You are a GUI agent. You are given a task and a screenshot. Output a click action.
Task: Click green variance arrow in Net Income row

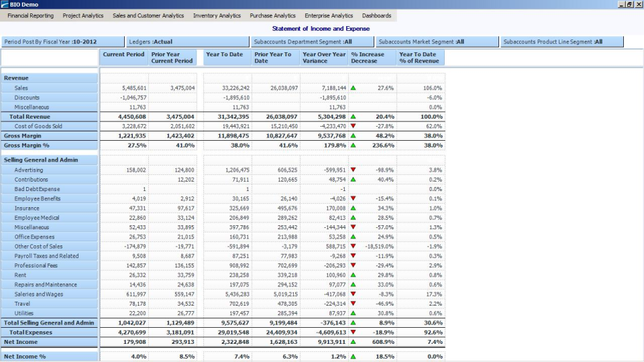(353, 342)
